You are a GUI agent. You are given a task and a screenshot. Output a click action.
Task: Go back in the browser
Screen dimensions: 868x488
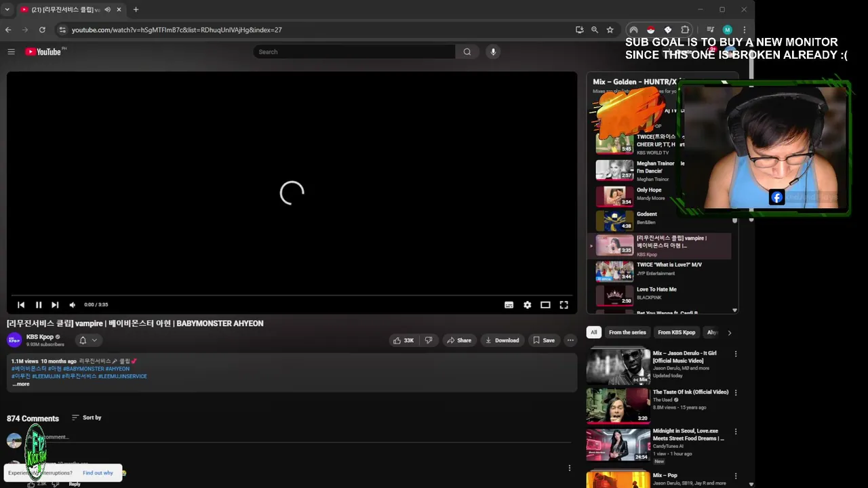point(8,30)
